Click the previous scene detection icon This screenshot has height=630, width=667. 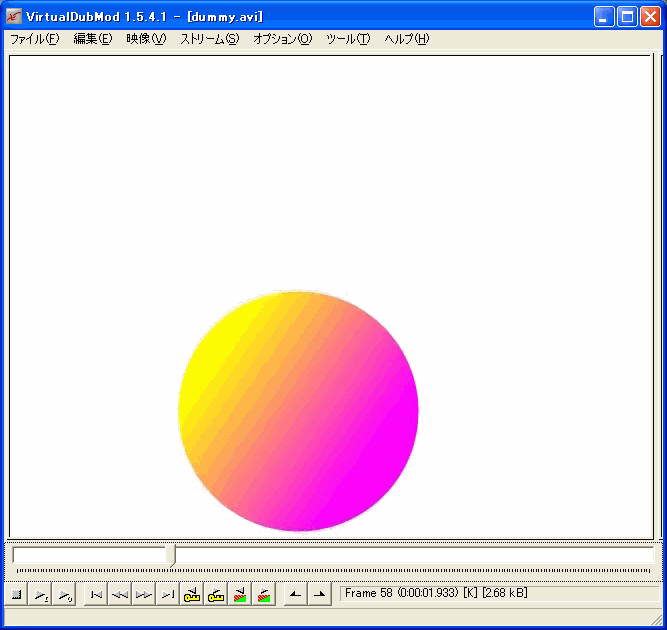tap(240, 594)
